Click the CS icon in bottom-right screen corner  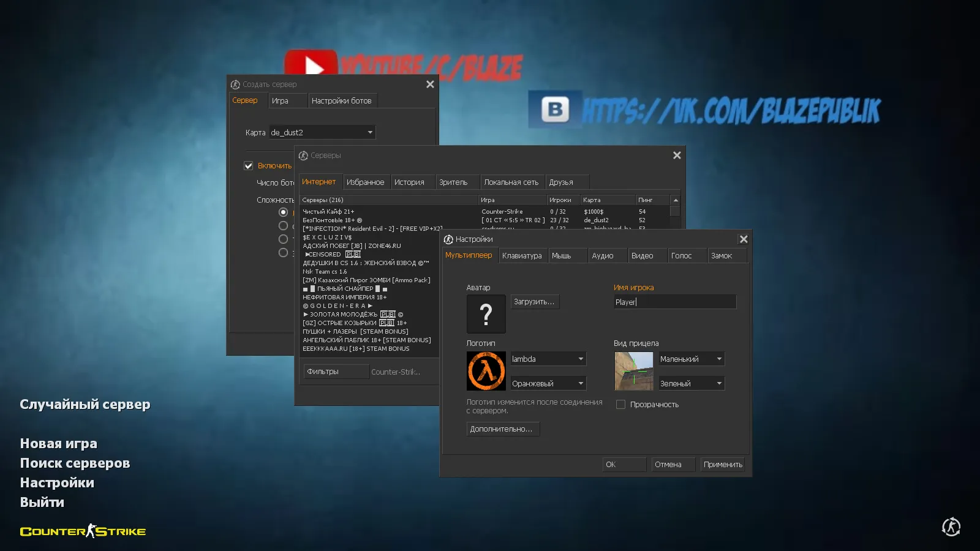pos(951,527)
